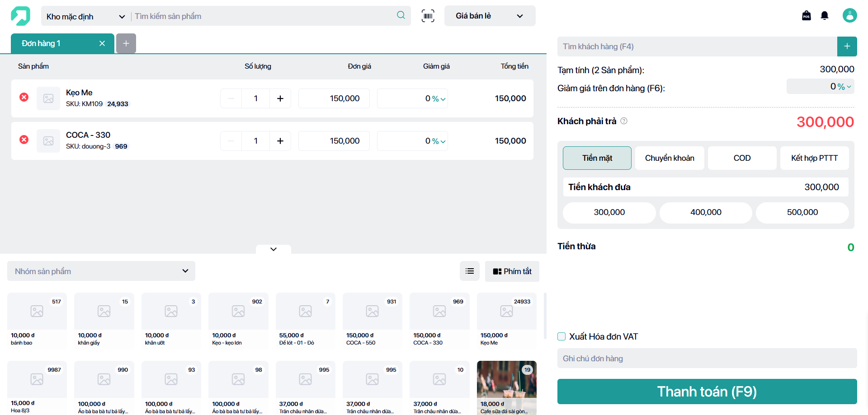
Task: Collapse the order panel with chevron
Action: pos(274,249)
